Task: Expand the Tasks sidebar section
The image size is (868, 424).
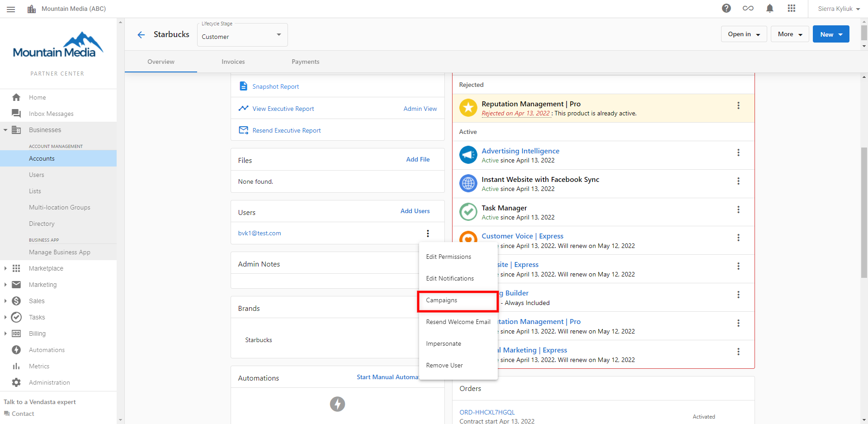Action: pyautogui.click(x=5, y=317)
